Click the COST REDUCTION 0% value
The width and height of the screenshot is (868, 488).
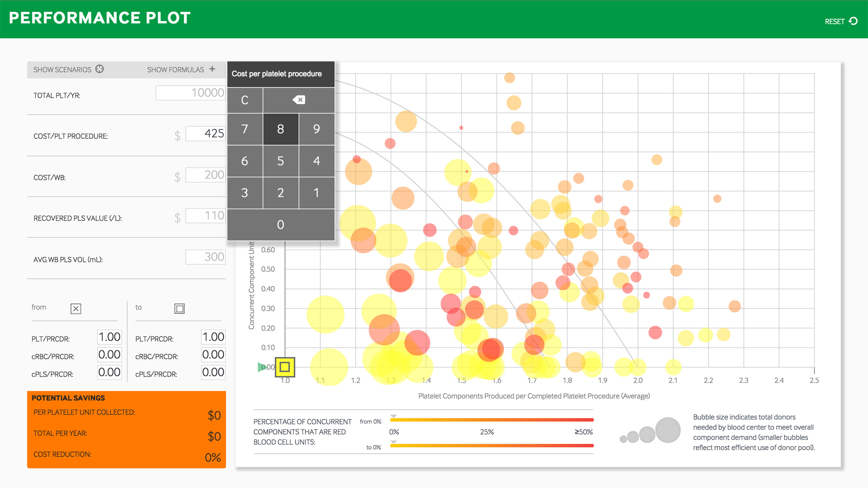click(213, 457)
